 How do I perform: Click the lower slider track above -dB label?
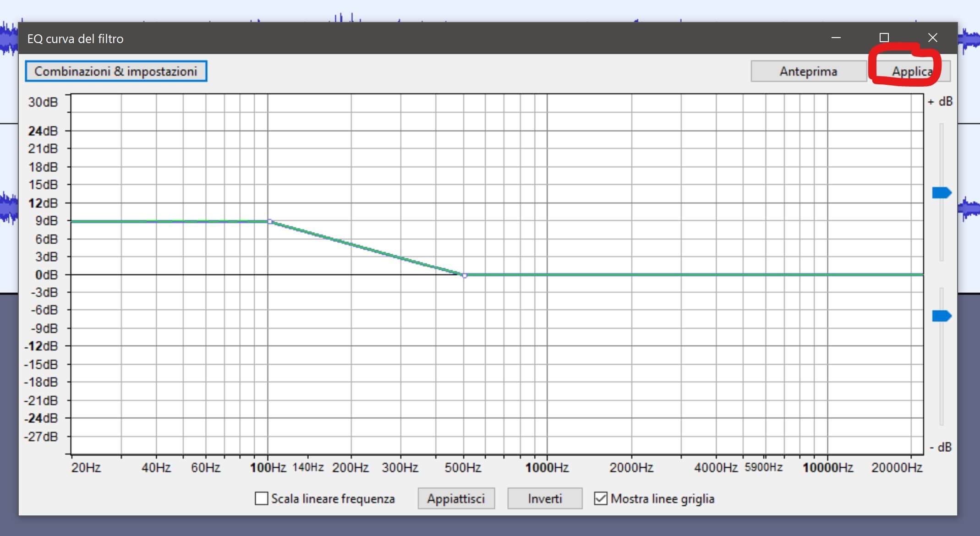[x=942, y=389]
